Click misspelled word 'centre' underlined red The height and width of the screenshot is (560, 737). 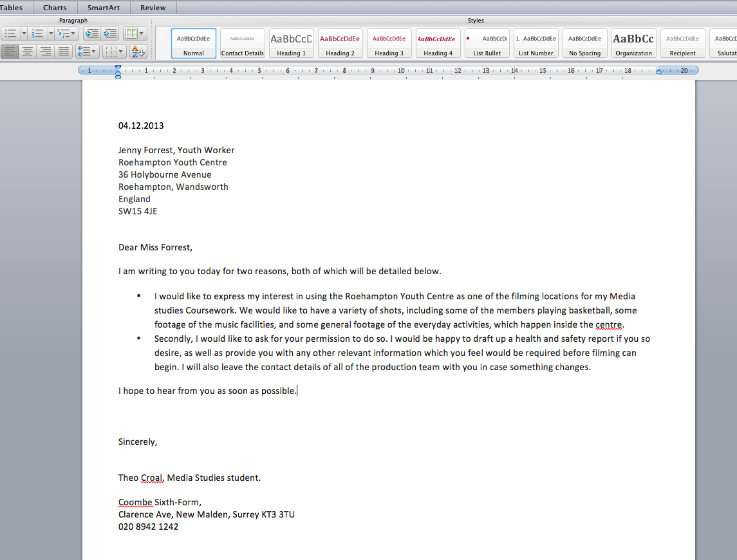click(x=609, y=324)
